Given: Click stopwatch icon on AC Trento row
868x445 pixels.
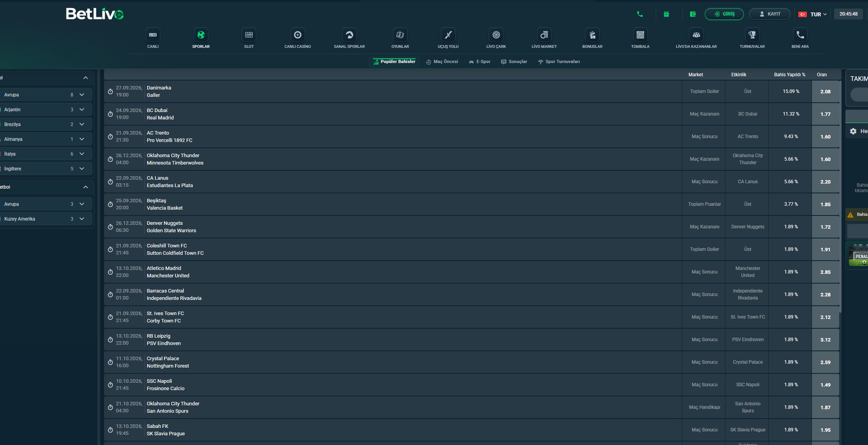Looking at the screenshot, I should pos(110,137).
